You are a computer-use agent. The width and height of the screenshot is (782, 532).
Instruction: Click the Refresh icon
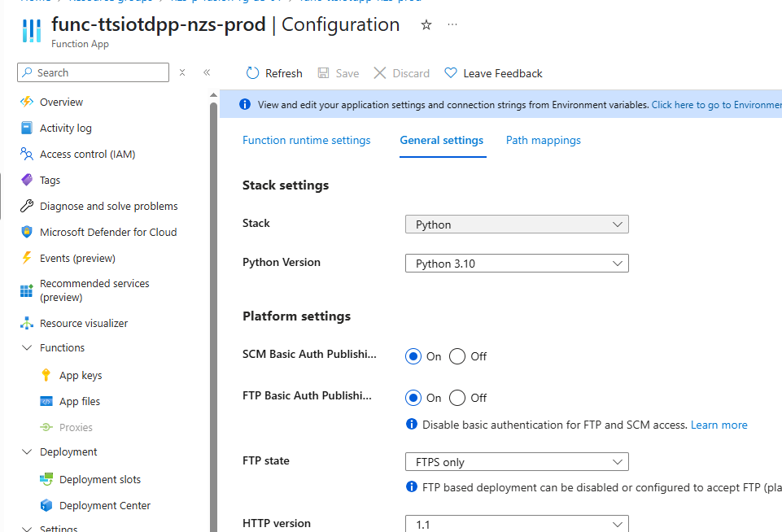252,73
